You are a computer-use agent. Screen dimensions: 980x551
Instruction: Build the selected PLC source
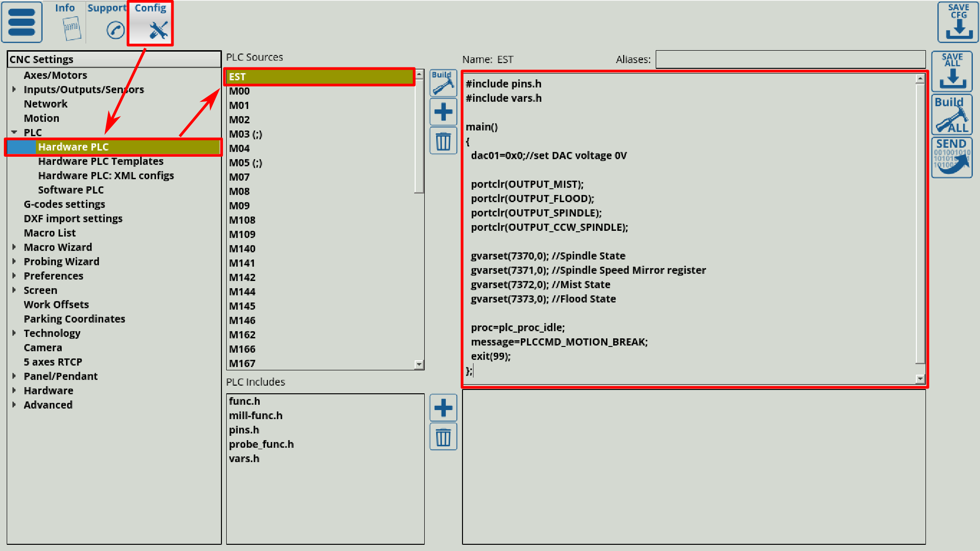pos(443,83)
